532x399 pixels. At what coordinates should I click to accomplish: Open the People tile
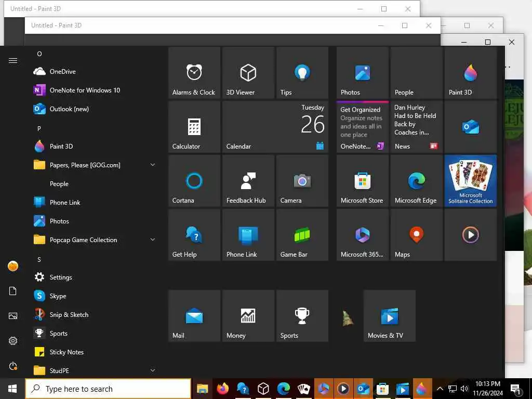coord(416,73)
